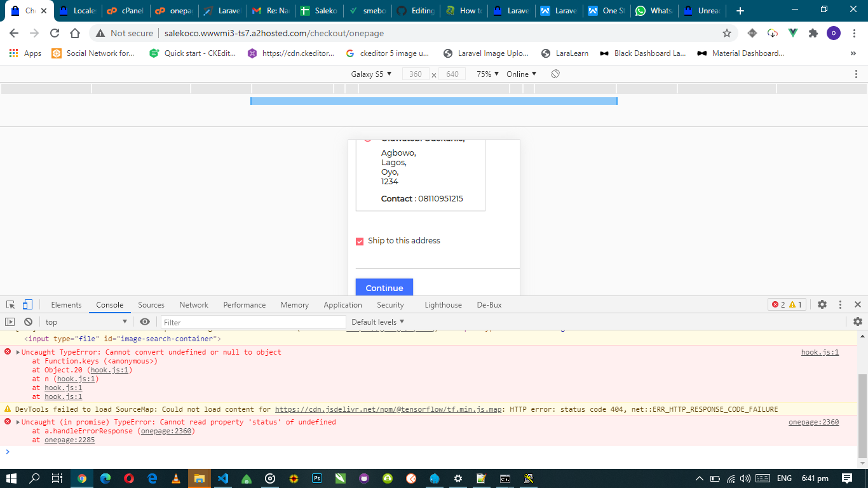
Task: Launch VLC from the taskbar
Action: (176, 478)
